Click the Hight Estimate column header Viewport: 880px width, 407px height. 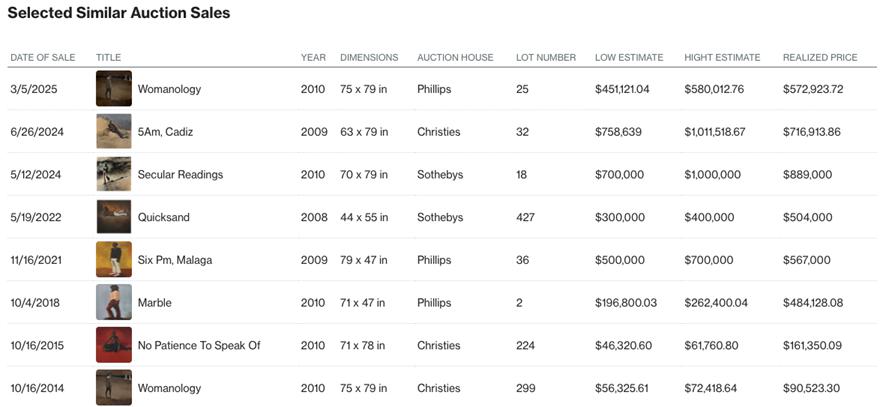pos(722,57)
